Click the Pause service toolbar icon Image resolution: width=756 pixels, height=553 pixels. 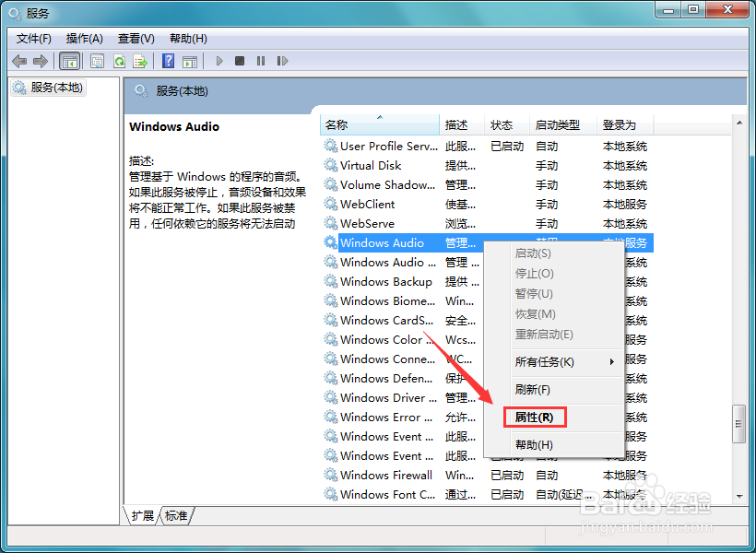261,61
